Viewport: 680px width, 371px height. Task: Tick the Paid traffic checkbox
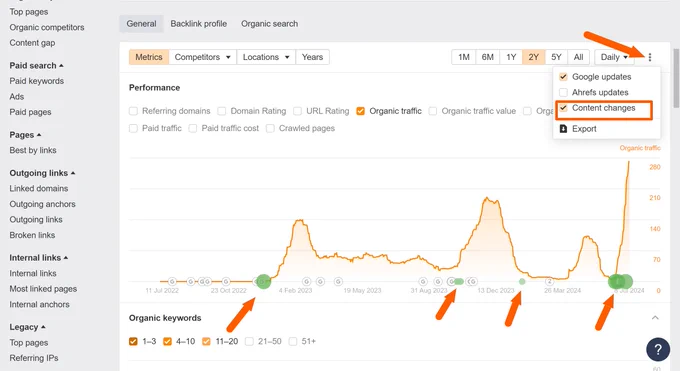(133, 128)
